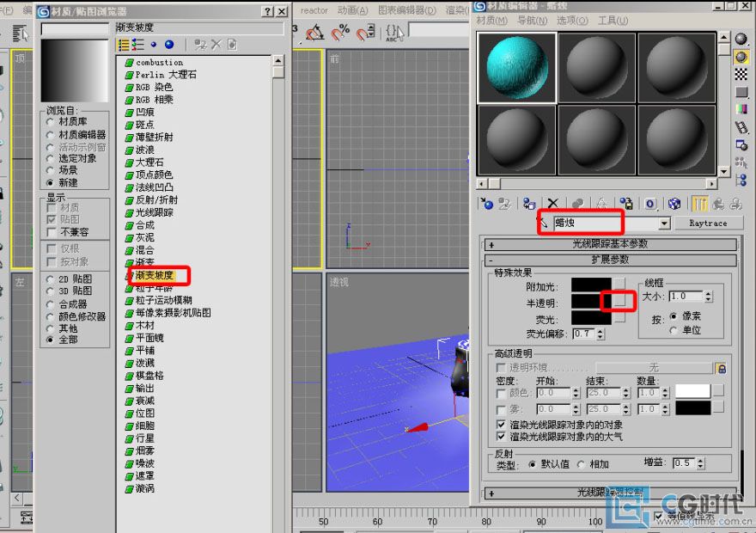The image size is (756, 533).
Task: Click Sample UV Tiling icon
Action: [x=741, y=92]
